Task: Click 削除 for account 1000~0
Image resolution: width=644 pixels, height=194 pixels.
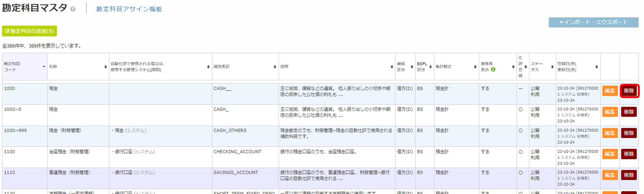Action: pyautogui.click(x=629, y=112)
